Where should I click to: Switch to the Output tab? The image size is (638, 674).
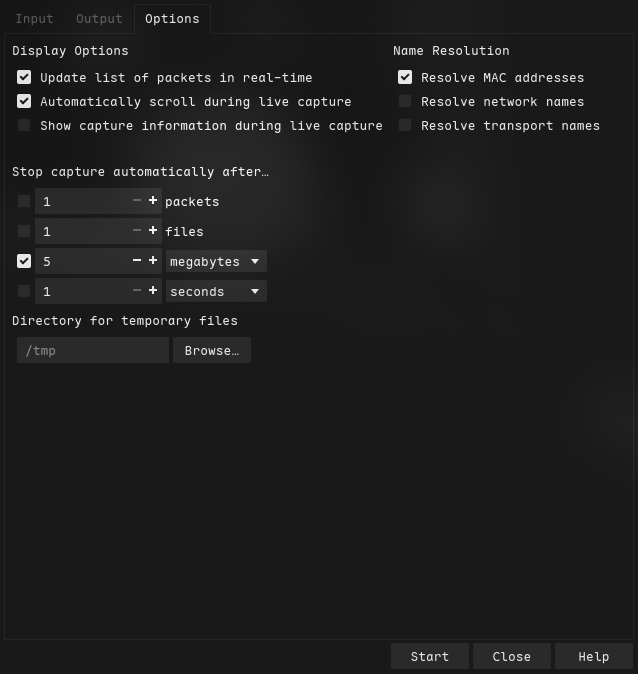point(99,18)
